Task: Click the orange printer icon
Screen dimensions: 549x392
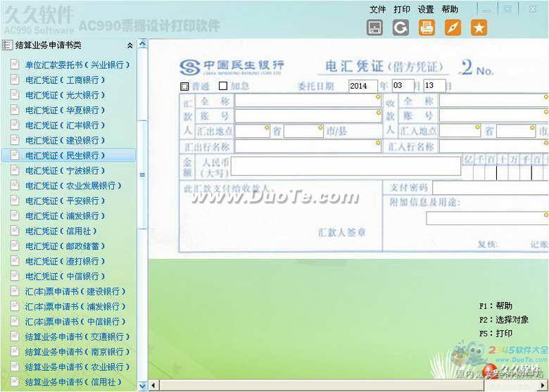Action: pyautogui.click(x=427, y=27)
